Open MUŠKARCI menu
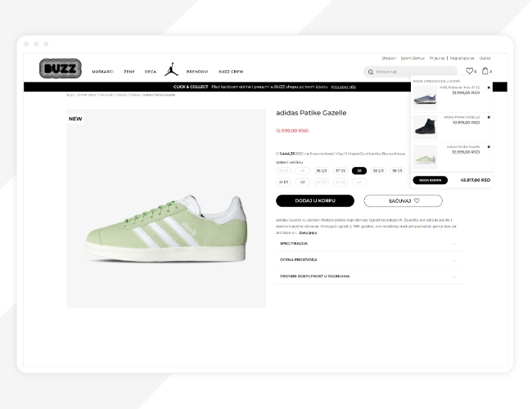The height and width of the screenshot is (409, 532). pos(102,71)
